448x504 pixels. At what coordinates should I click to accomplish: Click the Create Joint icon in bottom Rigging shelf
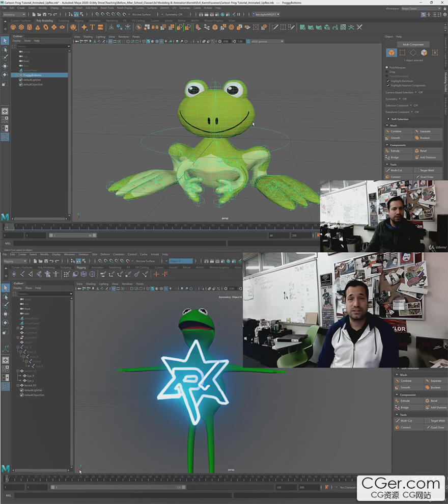pyautogui.click(x=22, y=274)
